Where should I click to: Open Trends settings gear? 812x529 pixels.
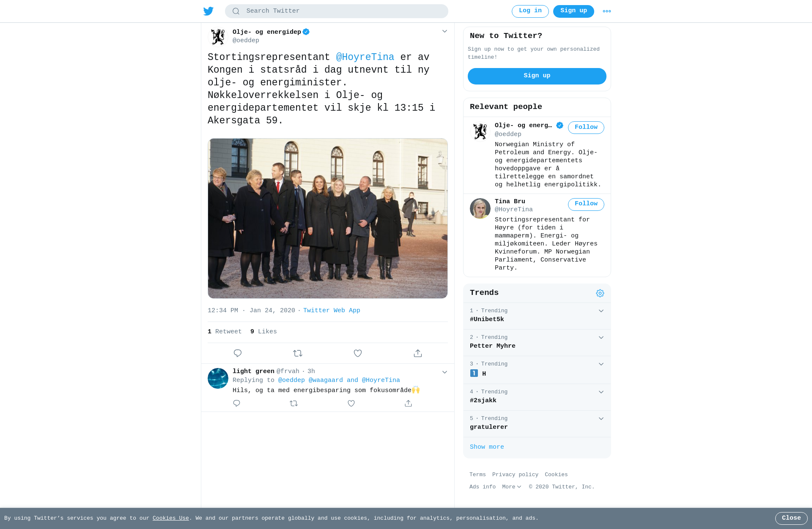600,293
